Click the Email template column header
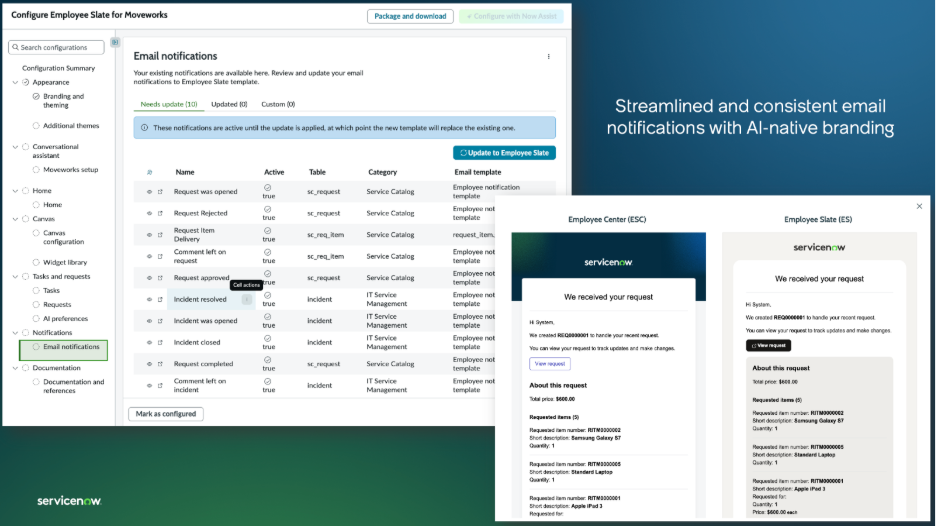Image resolution: width=936 pixels, height=526 pixels. point(478,172)
